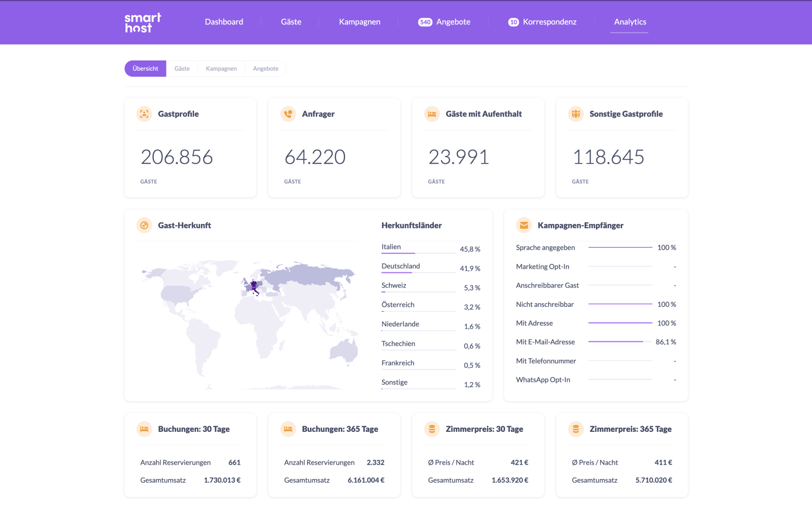This screenshot has height=508, width=812.
Task: Select the Kampagnen sub-tab
Action: (x=221, y=69)
